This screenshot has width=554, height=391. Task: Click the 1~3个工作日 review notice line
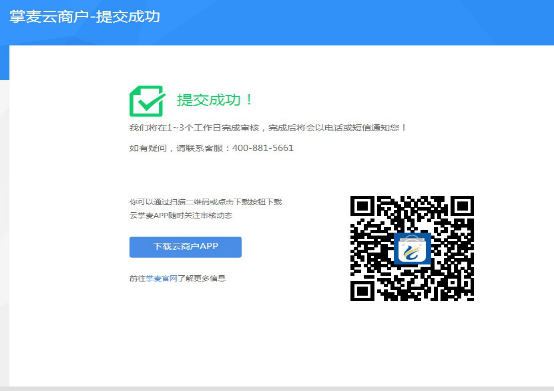click(x=268, y=128)
